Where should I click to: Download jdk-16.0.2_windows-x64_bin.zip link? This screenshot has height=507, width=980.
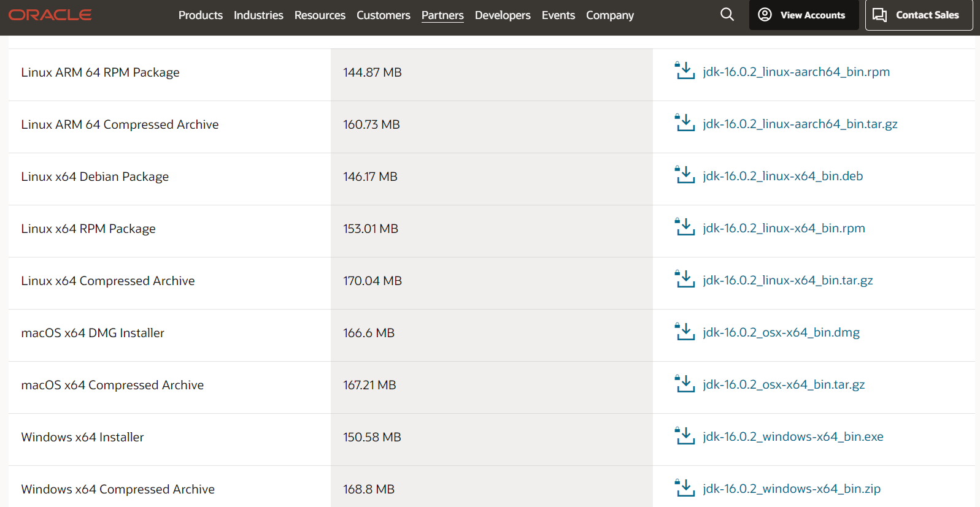(x=792, y=489)
